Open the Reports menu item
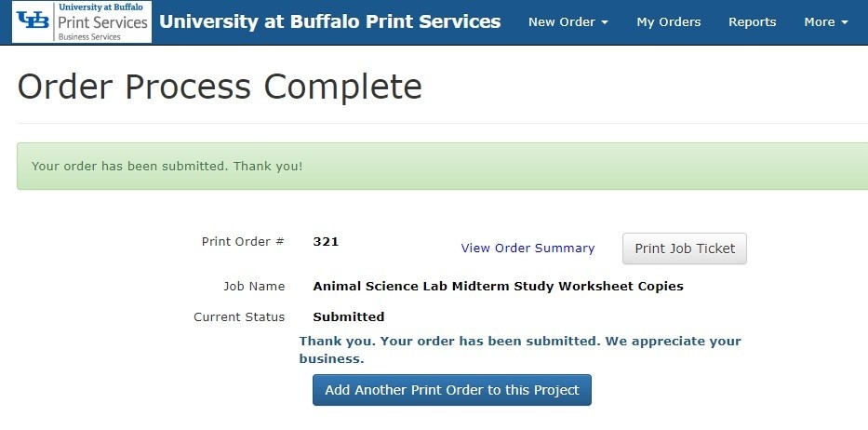868x430 pixels. click(x=752, y=22)
